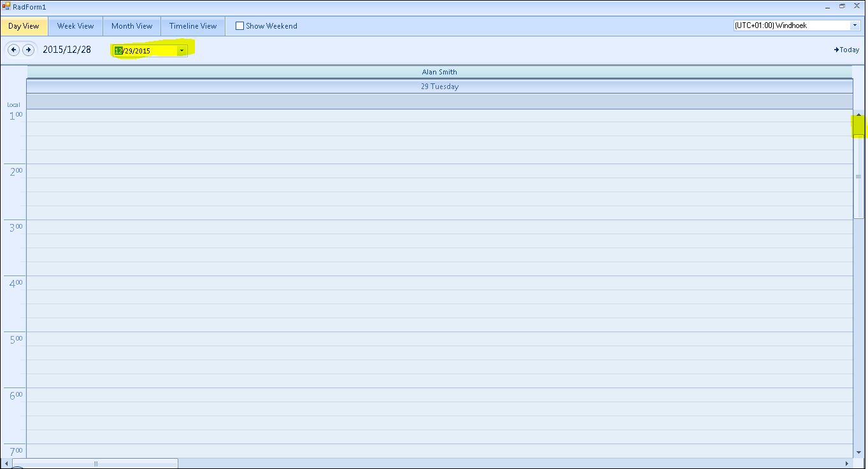Click the 2:00 hour label
This screenshot has height=469, width=868.
pyautogui.click(x=16, y=172)
